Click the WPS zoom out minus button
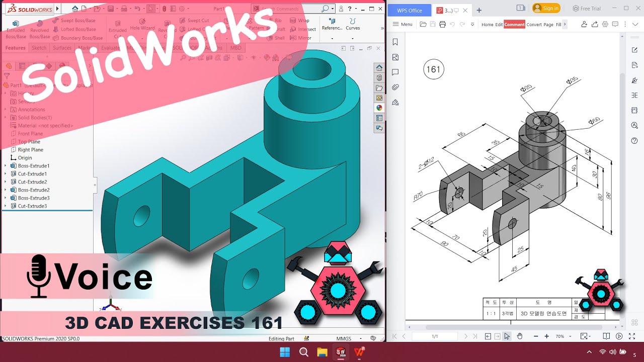Image resolution: width=644 pixels, height=362 pixels. click(535, 336)
